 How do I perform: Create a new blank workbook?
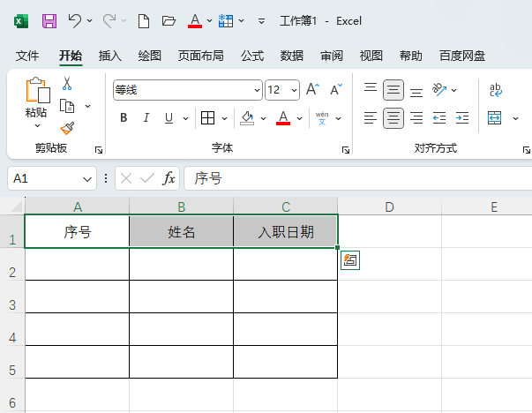point(144,21)
